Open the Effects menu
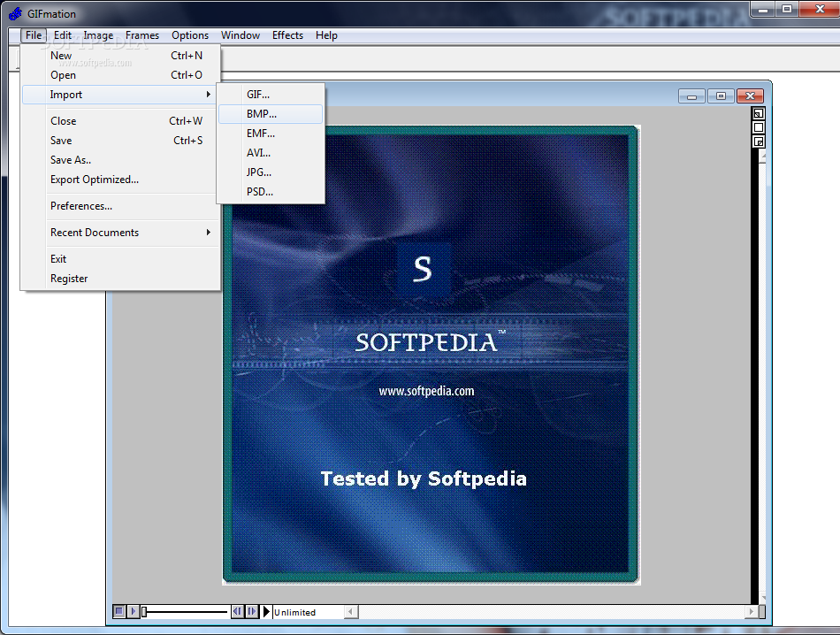The image size is (840, 635). click(287, 35)
